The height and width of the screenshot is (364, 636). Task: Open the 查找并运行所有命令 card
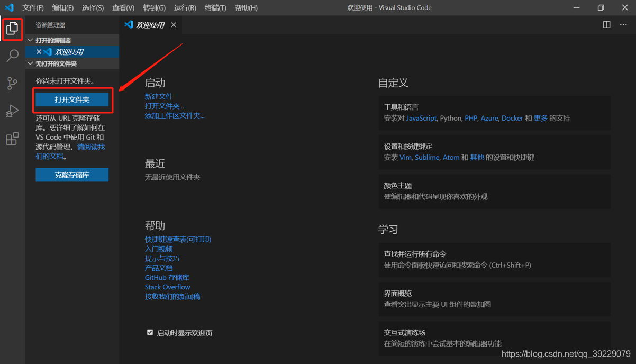(494, 260)
